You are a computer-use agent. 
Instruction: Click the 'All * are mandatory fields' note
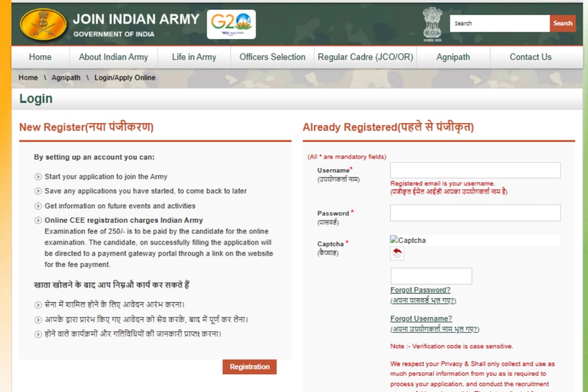(x=347, y=157)
